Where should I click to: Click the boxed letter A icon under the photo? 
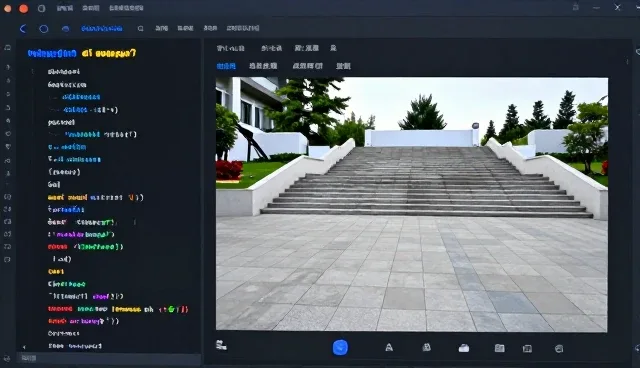pyautogui.click(x=427, y=347)
